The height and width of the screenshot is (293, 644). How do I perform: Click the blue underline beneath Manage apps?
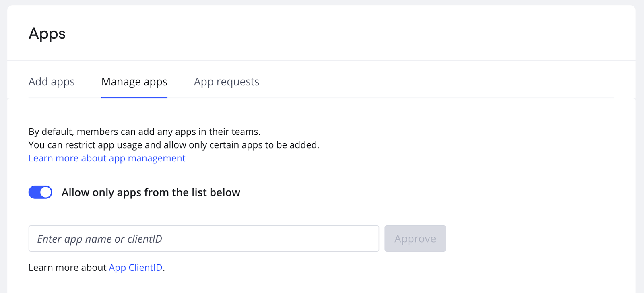coord(134,97)
